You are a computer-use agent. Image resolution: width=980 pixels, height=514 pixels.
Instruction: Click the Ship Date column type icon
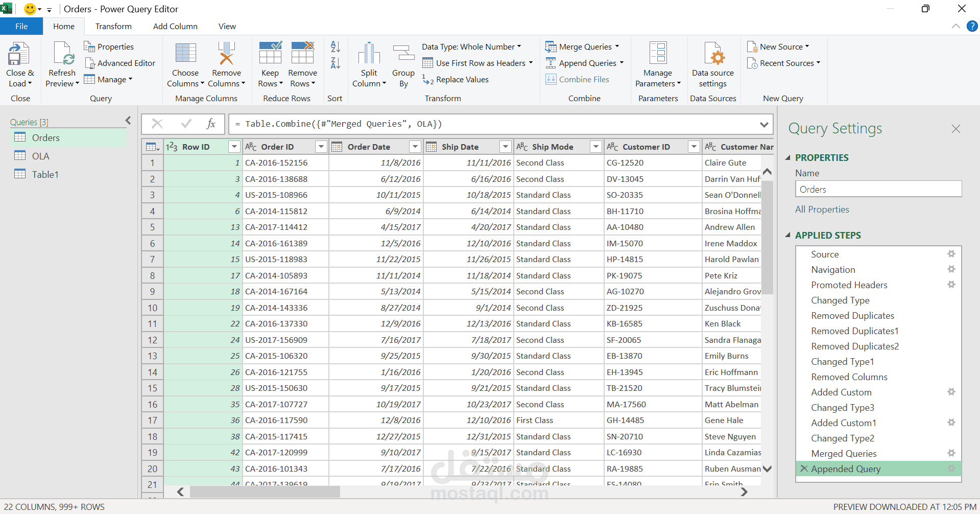pyautogui.click(x=432, y=147)
